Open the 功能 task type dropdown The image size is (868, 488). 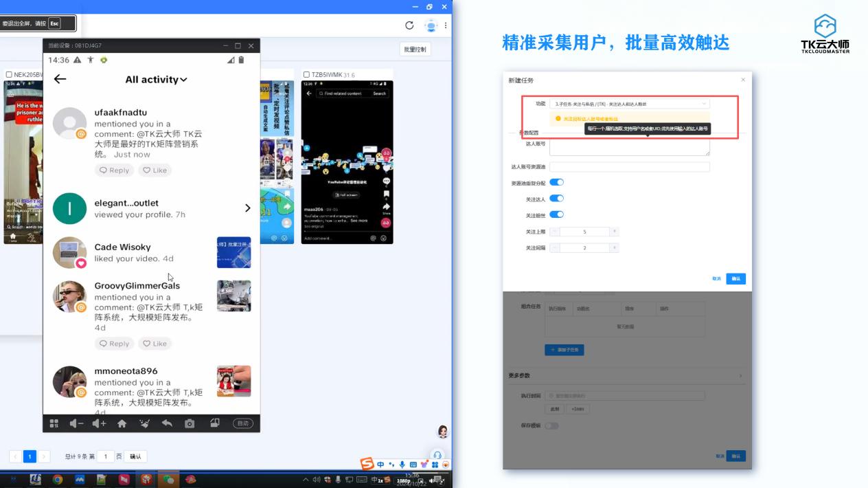(x=628, y=104)
